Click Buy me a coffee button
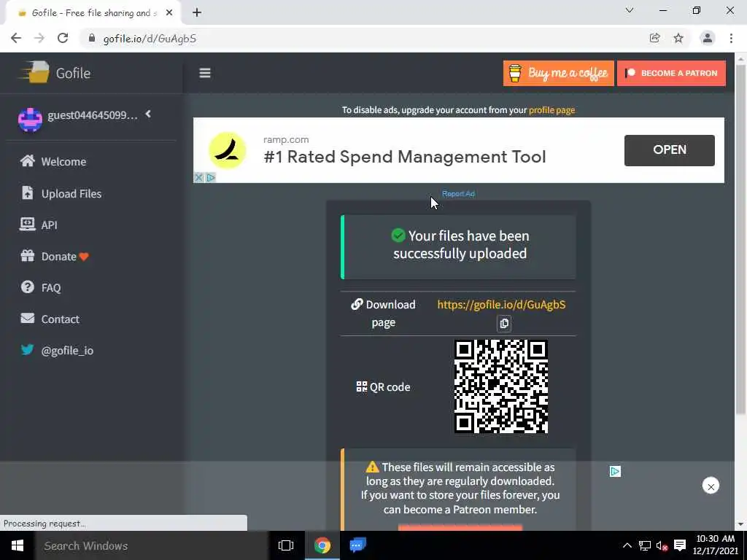747x560 pixels. (x=558, y=73)
